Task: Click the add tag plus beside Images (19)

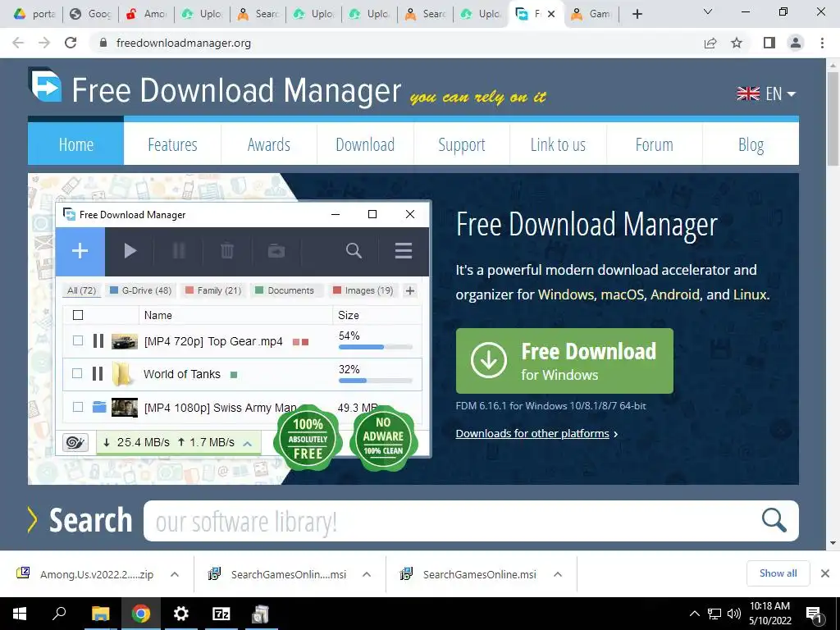Action: pyautogui.click(x=410, y=290)
